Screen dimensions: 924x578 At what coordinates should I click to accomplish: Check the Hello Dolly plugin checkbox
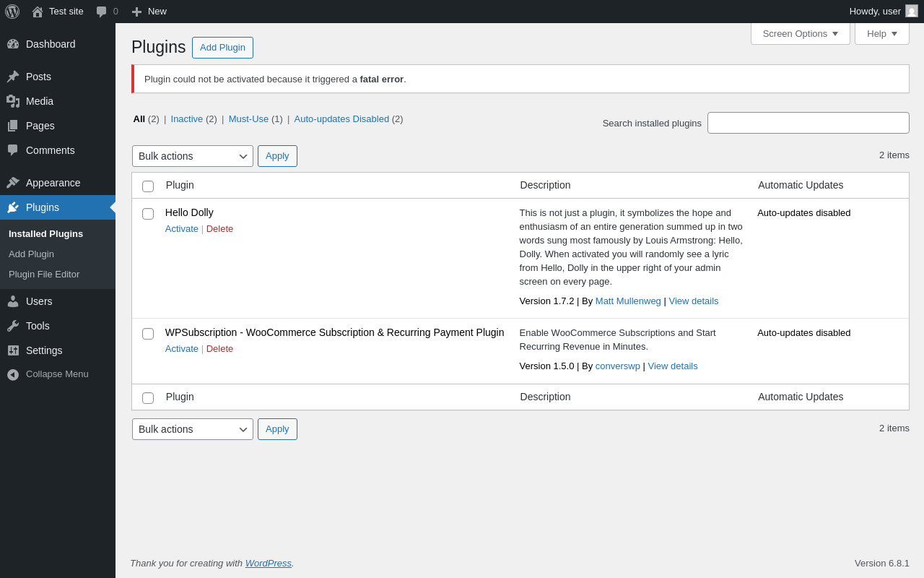pyautogui.click(x=148, y=214)
